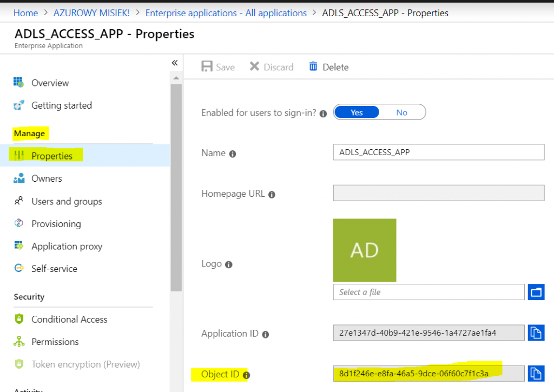The image size is (554, 392).
Task: Click the Provisioning icon
Action: pos(18,223)
